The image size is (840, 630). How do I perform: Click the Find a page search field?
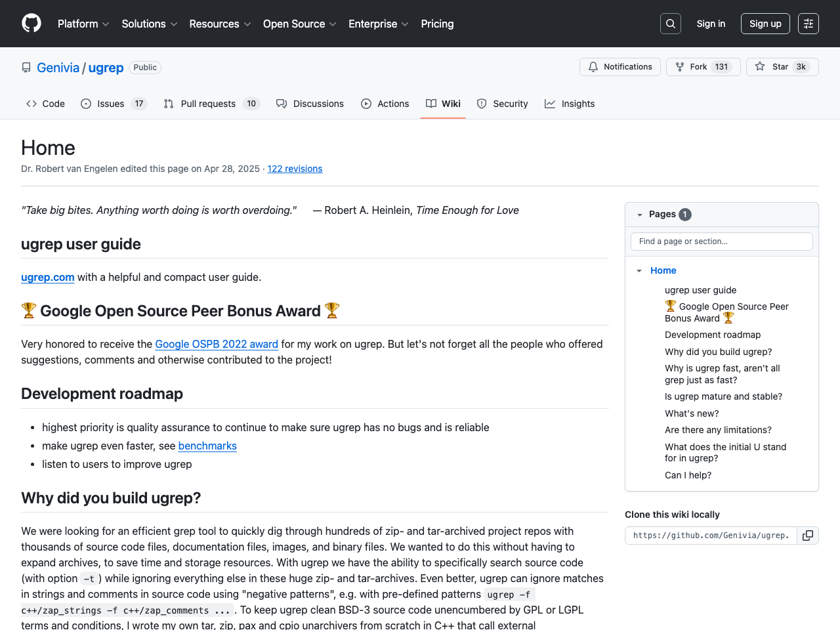[x=721, y=241]
